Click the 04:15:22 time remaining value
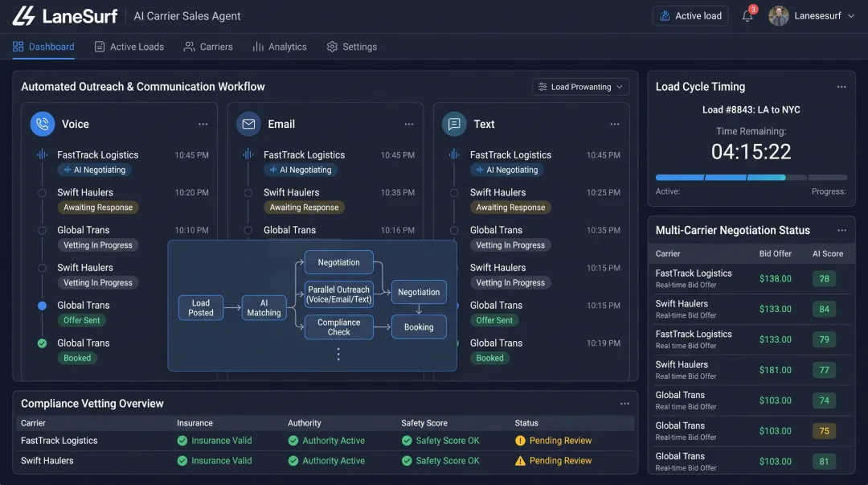 [x=751, y=152]
